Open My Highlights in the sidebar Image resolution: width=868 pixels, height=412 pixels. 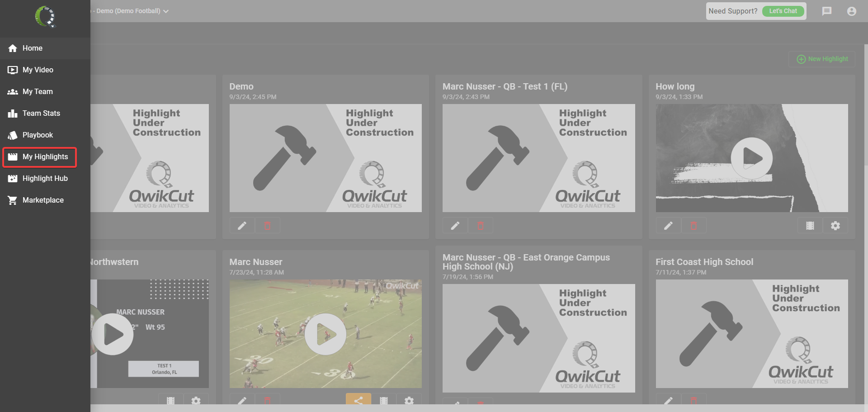coord(40,157)
